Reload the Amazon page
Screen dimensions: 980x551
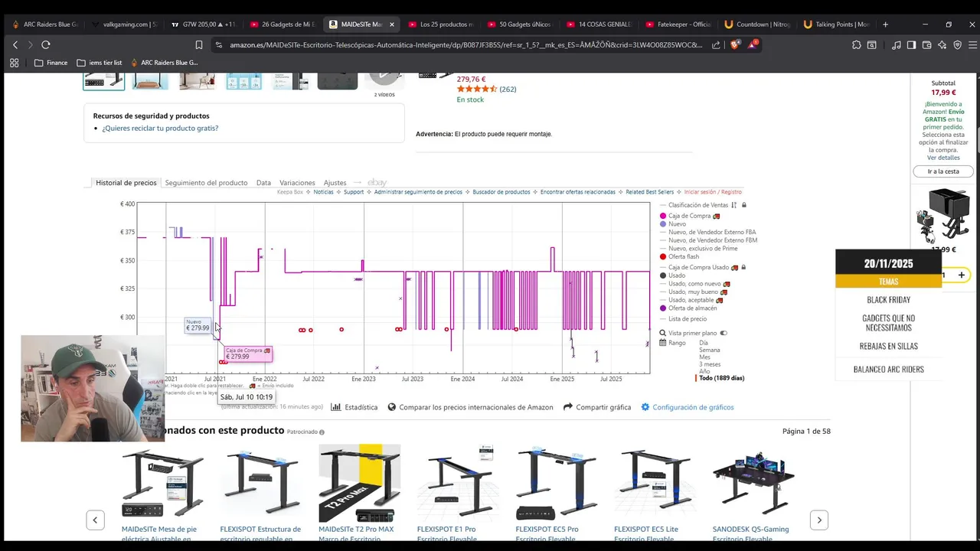[46, 45]
